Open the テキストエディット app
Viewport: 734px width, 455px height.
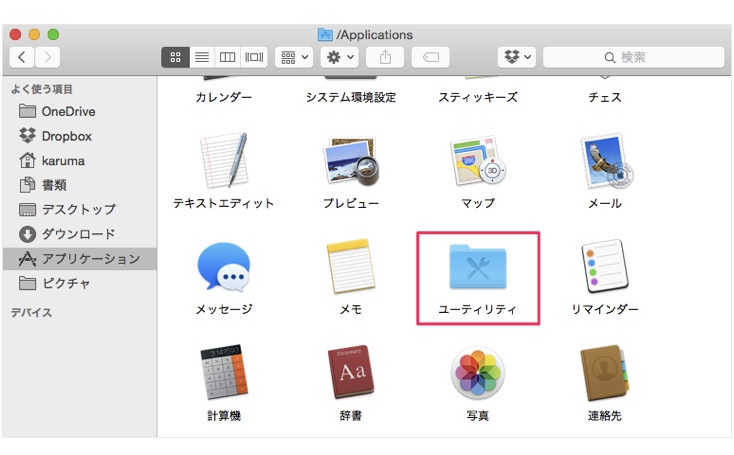(223, 162)
